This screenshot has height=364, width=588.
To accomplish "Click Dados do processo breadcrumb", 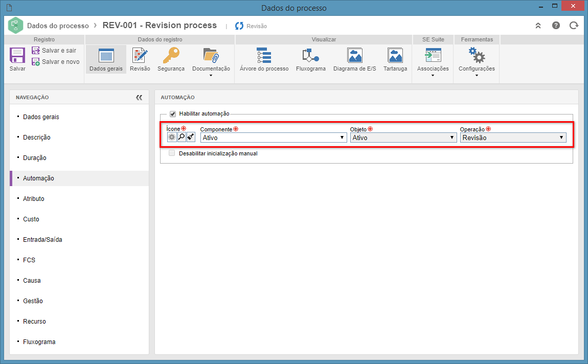I will (x=58, y=26).
